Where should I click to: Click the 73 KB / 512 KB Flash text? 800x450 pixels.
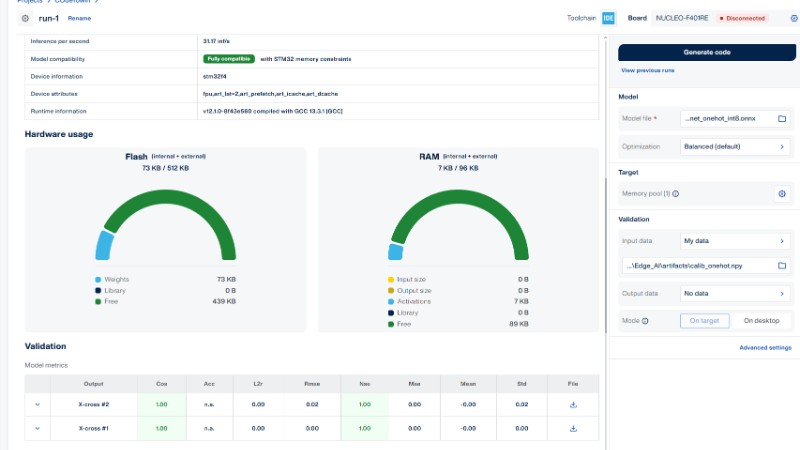click(165, 168)
